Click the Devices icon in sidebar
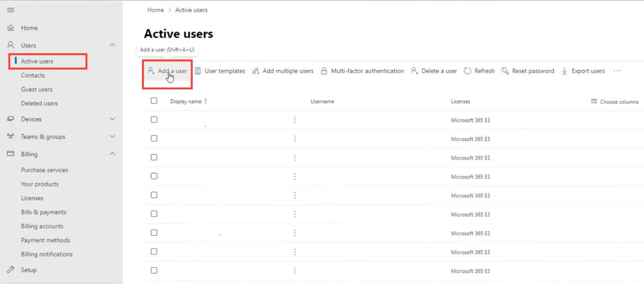Screen dimensions: 644x284 coord(11,119)
